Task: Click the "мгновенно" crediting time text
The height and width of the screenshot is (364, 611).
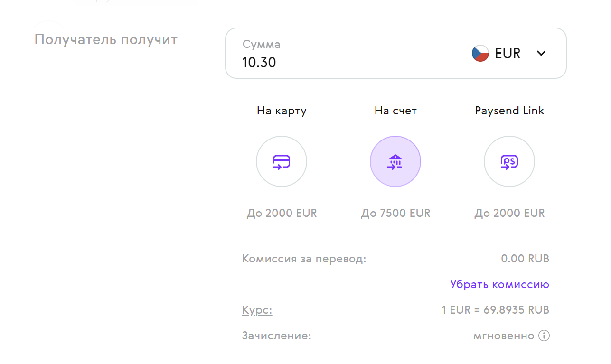Action: (504, 336)
